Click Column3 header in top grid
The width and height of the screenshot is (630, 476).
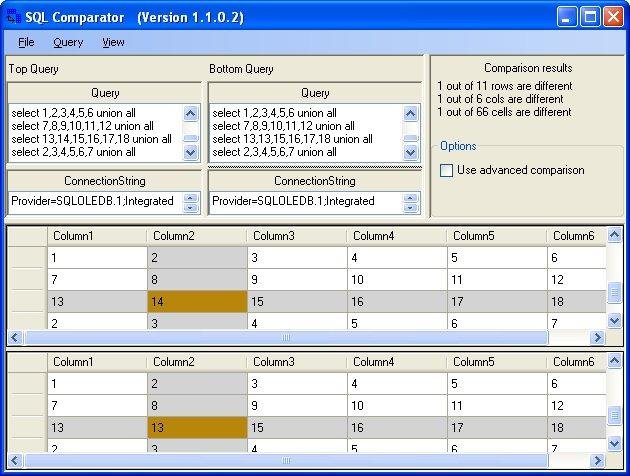(297, 236)
